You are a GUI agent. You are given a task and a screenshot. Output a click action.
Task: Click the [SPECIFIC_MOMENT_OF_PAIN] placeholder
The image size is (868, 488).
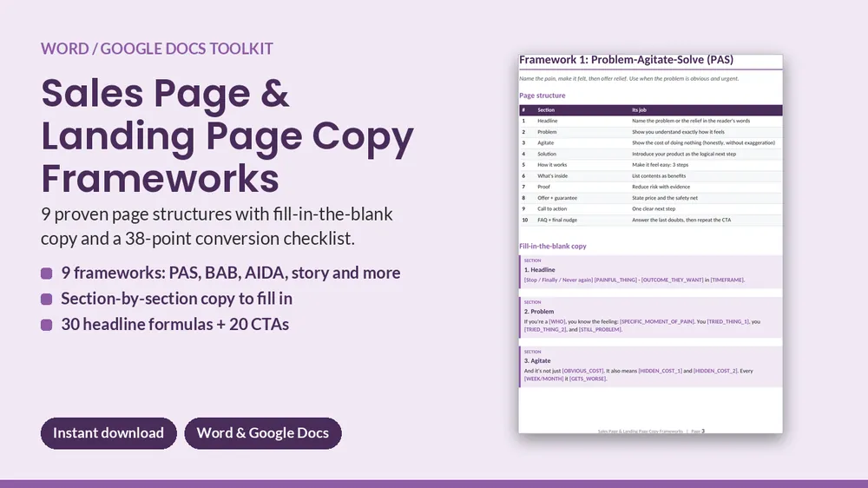coord(656,322)
